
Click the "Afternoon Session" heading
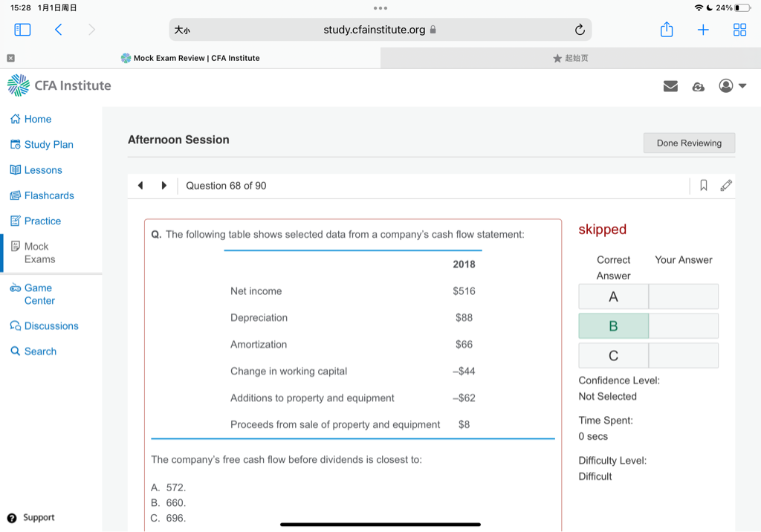[178, 139]
